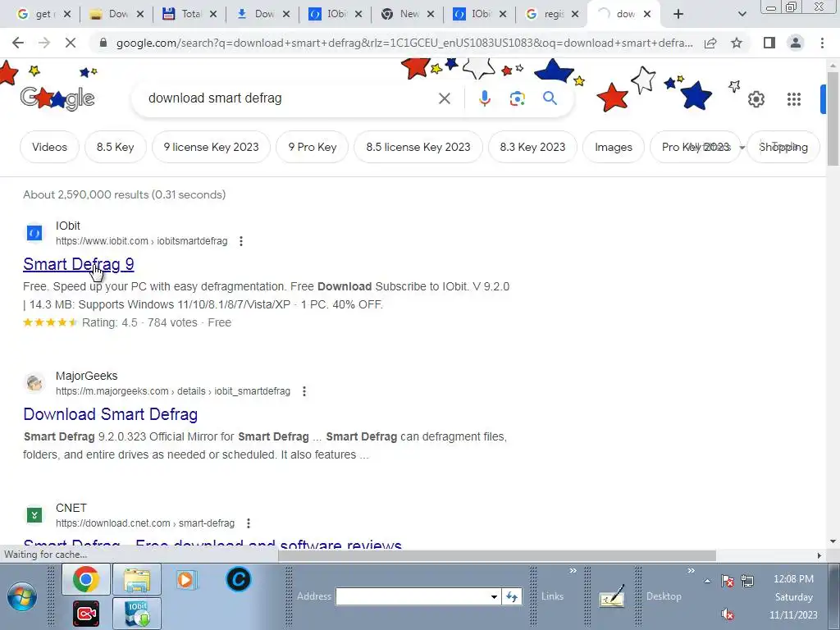Image resolution: width=840 pixels, height=630 pixels.
Task: Click the horizontal page scrollbar thumb
Action: (x=496, y=555)
